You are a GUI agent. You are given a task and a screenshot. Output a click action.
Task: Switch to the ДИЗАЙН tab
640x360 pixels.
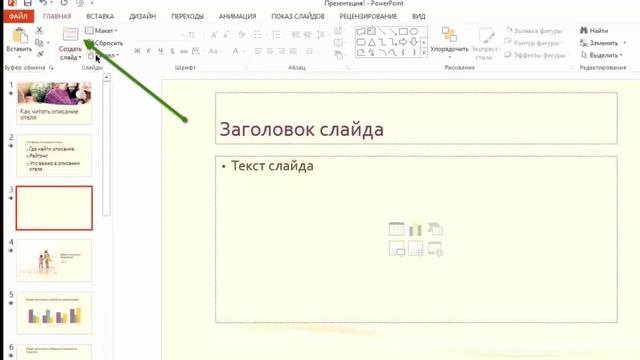(142, 16)
